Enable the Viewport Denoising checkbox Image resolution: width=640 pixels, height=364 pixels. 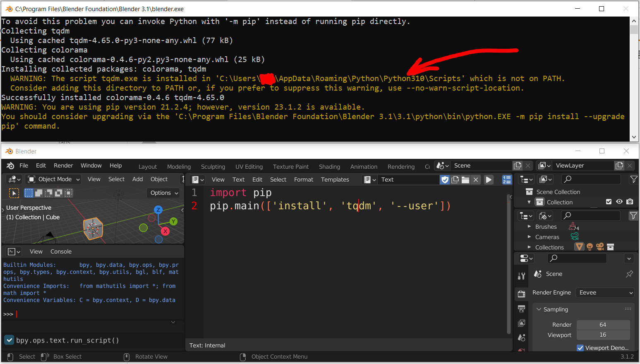point(580,348)
